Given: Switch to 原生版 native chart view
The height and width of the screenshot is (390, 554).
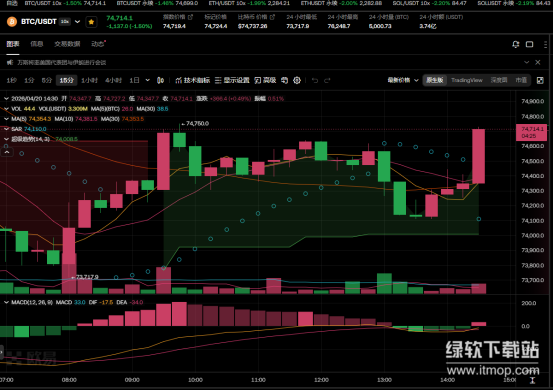Looking at the screenshot, I should pyautogui.click(x=435, y=80).
